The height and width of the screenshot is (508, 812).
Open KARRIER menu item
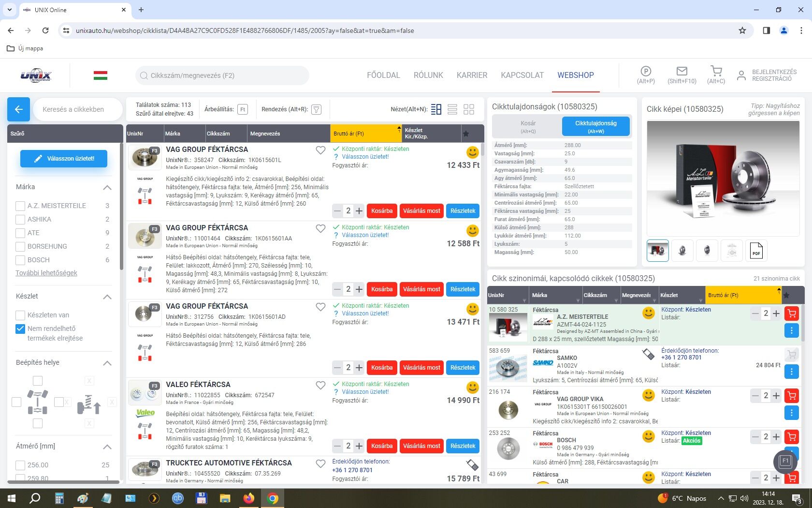472,75
